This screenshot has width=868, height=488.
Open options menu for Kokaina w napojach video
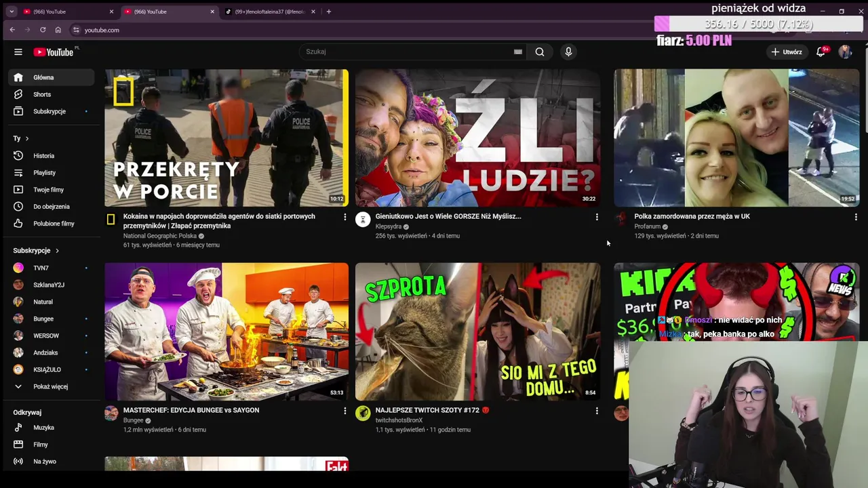coord(344,217)
